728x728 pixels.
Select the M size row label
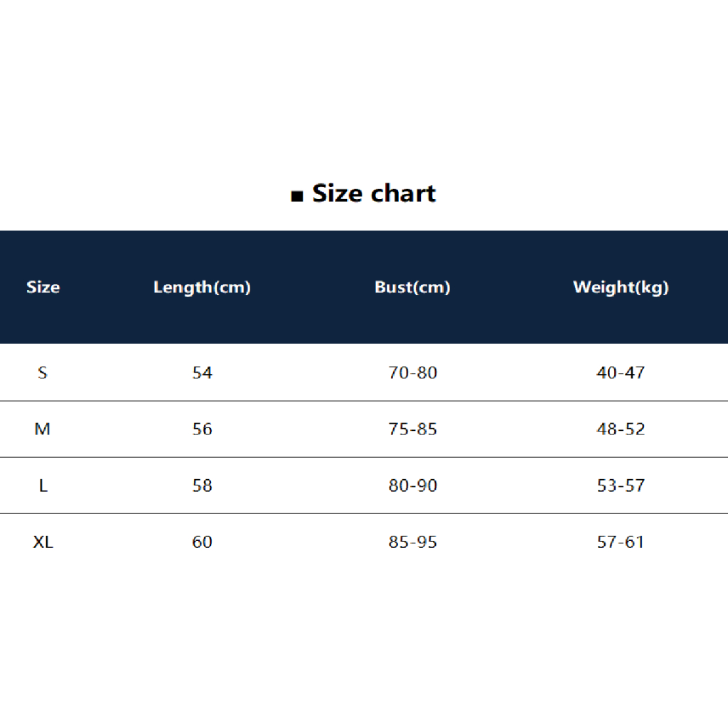tap(43, 429)
